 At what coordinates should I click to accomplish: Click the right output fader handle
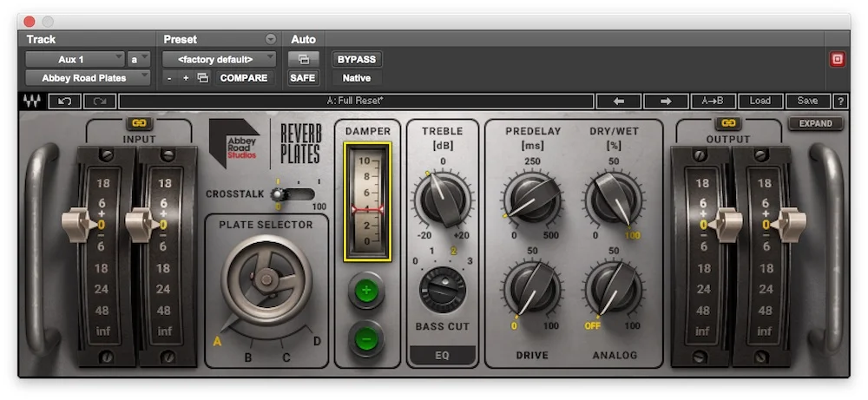pos(788,225)
